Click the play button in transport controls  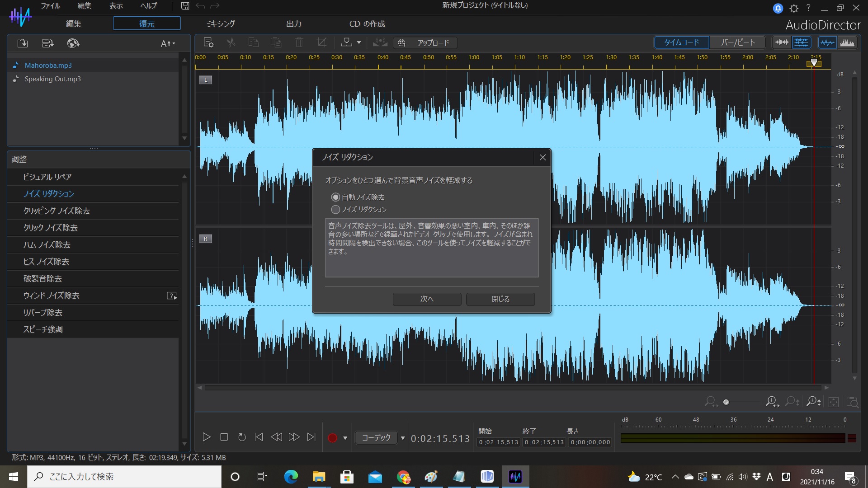point(206,437)
